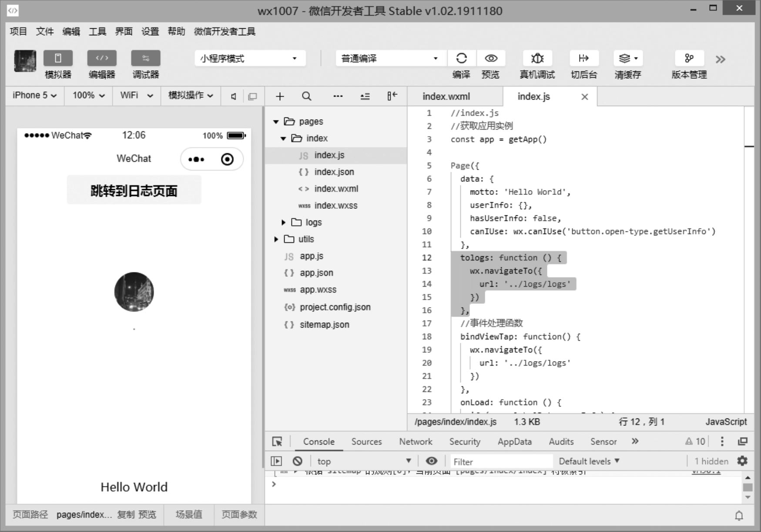This screenshot has height=532, width=761.
Task: Open the WiFi network dropdown
Action: pyautogui.click(x=137, y=95)
